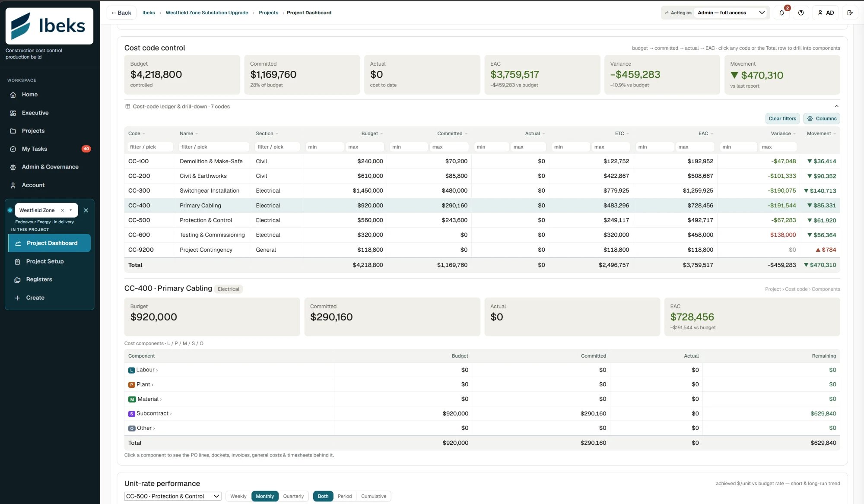Click Budget min filter field

(325, 147)
